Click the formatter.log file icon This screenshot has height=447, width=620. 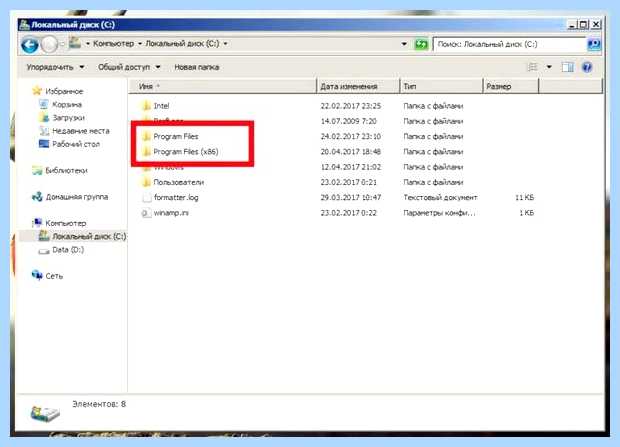click(x=147, y=197)
